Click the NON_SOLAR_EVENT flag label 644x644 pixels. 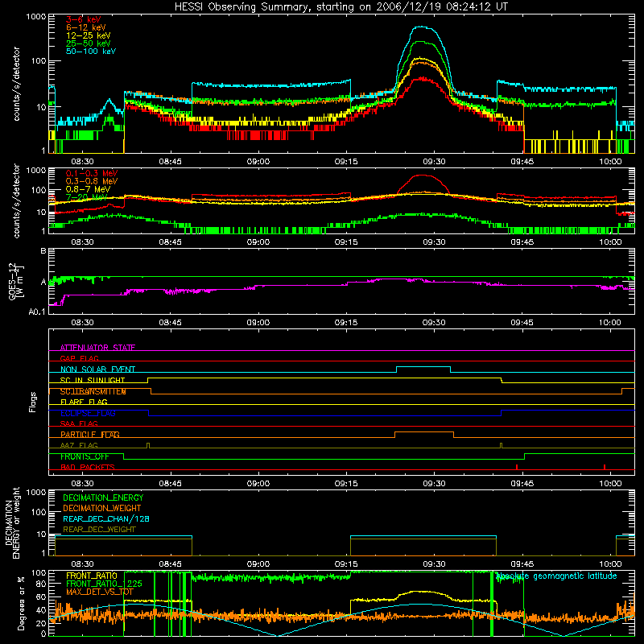point(97,369)
